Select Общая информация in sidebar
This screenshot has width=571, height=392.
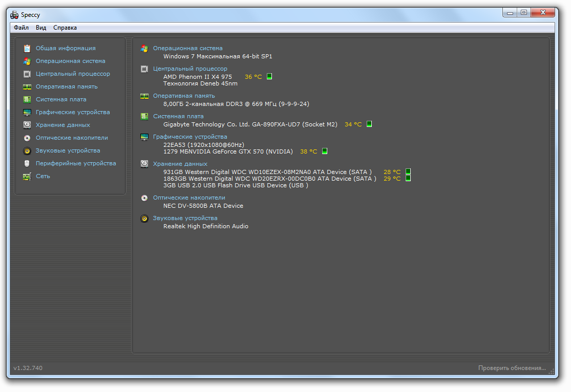coord(66,48)
